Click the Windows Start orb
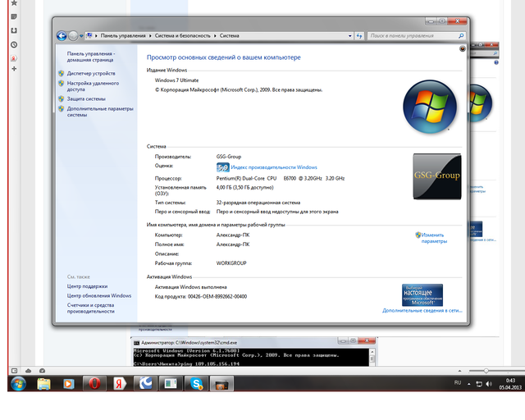Image resolution: width=525 pixels, height=420 pixels. pos(17,383)
